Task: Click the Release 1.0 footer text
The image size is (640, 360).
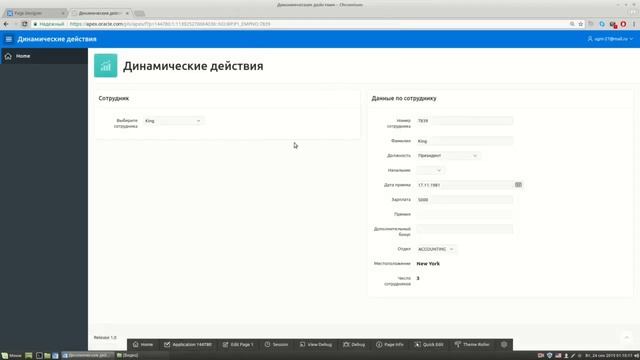Action: click(x=105, y=338)
